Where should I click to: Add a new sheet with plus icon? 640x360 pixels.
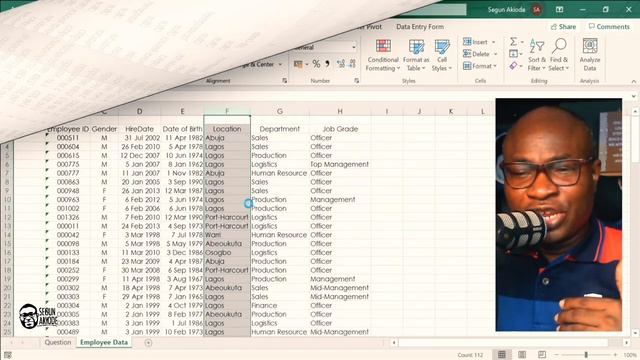[x=148, y=343]
